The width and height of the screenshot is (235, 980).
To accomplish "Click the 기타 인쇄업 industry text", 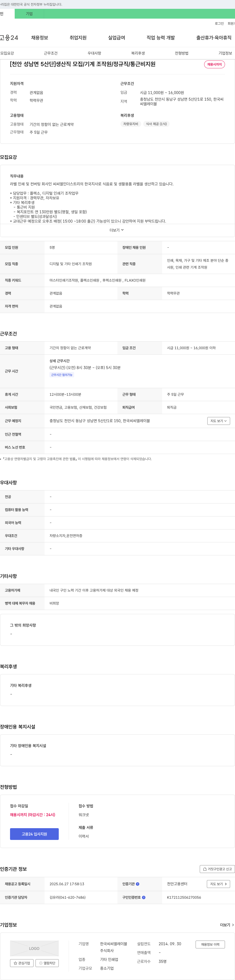I will [109, 959].
